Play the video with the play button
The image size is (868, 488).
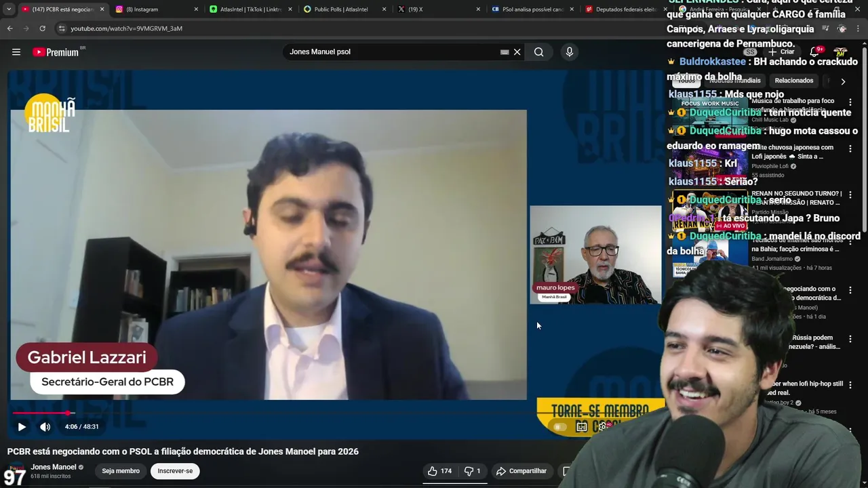coord(22,427)
